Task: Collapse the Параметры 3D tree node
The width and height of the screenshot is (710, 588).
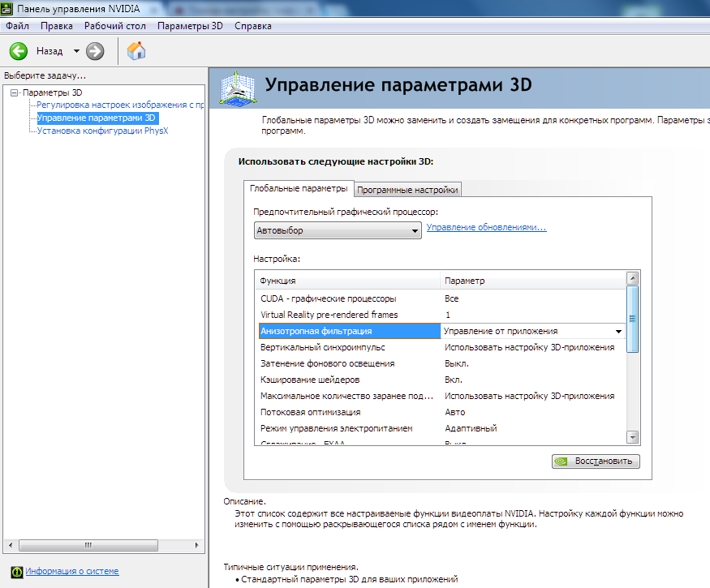Action: pyautogui.click(x=15, y=92)
